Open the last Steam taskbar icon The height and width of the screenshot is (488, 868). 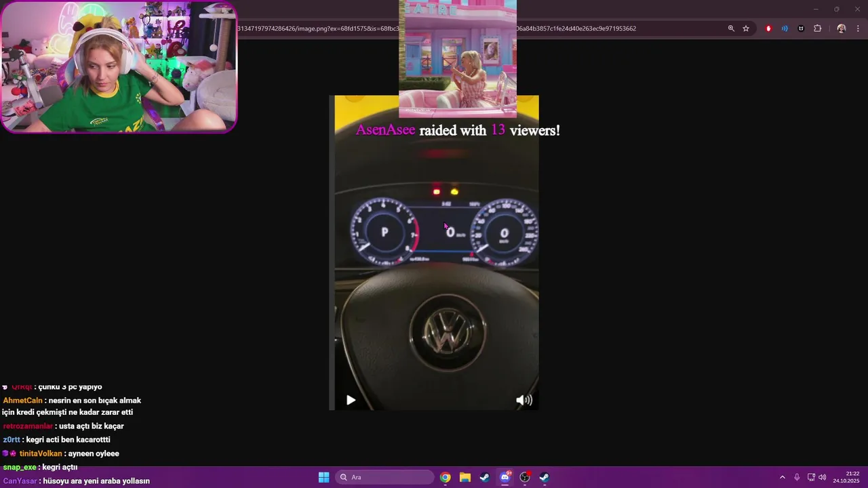pyautogui.click(x=544, y=477)
